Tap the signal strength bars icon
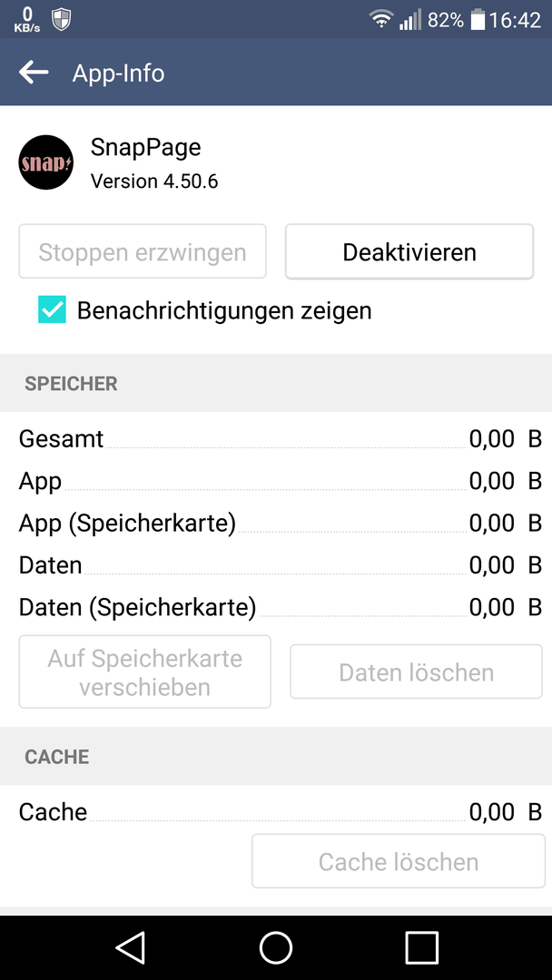The width and height of the screenshot is (552, 980). tap(410, 19)
